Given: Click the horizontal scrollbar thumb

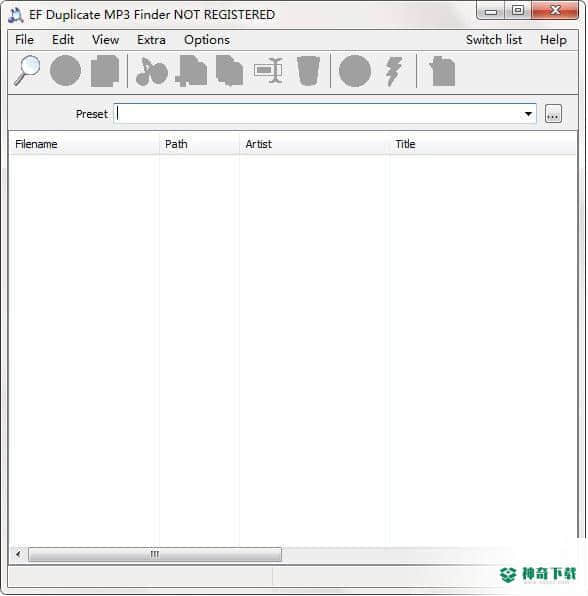Looking at the screenshot, I should 155,554.
